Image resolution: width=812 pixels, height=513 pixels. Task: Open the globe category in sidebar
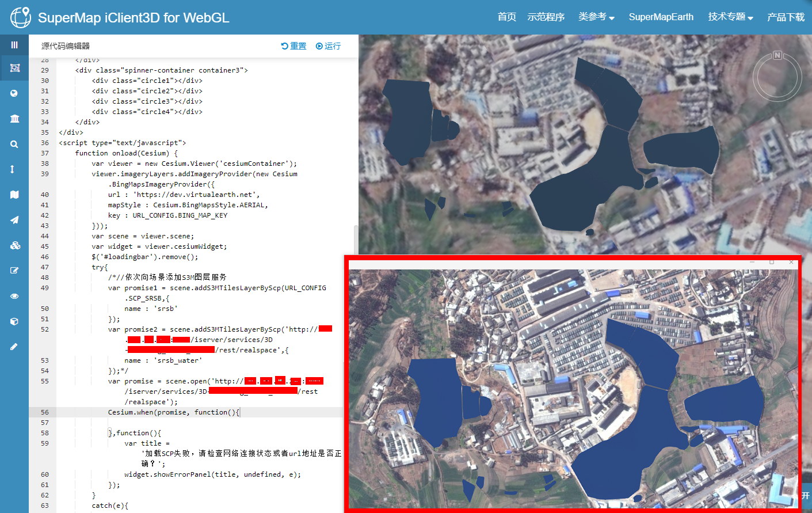[x=14, y=93]
